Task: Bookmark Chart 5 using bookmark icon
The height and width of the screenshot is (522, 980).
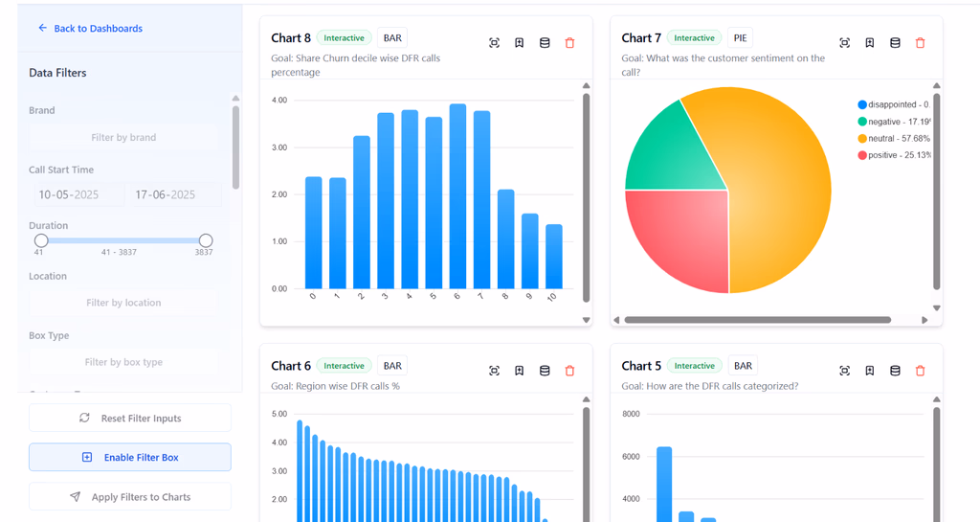Action: (869, 371)
